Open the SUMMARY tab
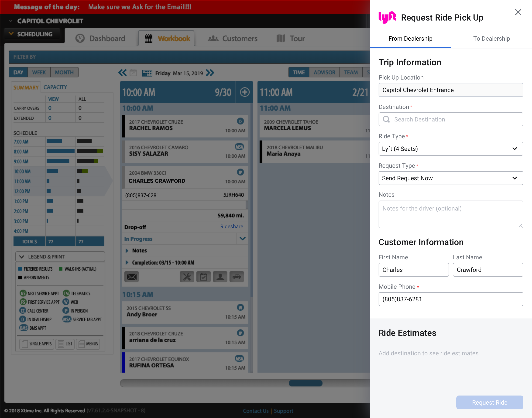Viewport: 532px width, 418px height. pyautogui.click(x=26, y=87)
